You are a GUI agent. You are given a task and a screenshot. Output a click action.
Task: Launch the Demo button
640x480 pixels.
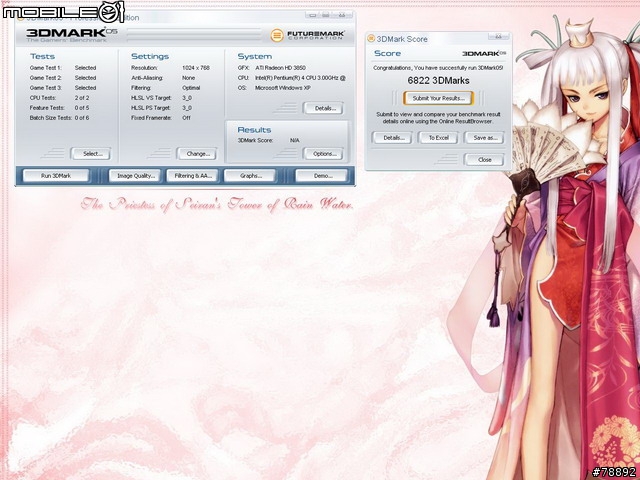tap(322, 176)
